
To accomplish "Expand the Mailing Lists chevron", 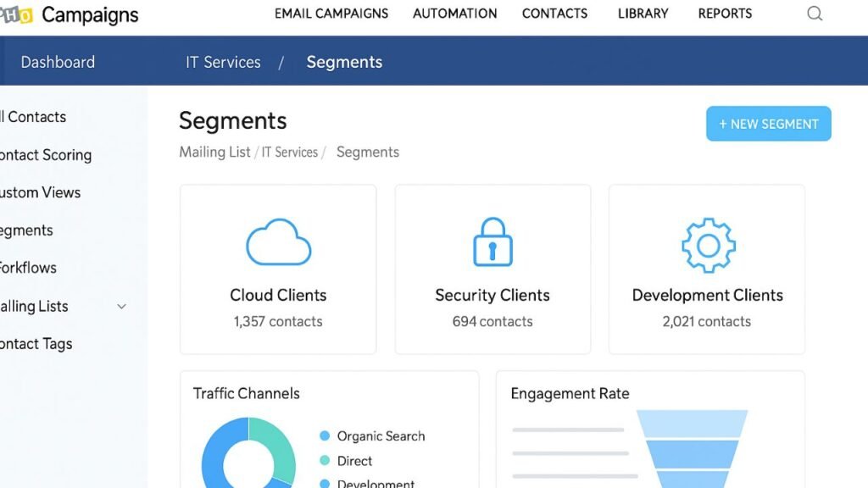I will [121, 307].
